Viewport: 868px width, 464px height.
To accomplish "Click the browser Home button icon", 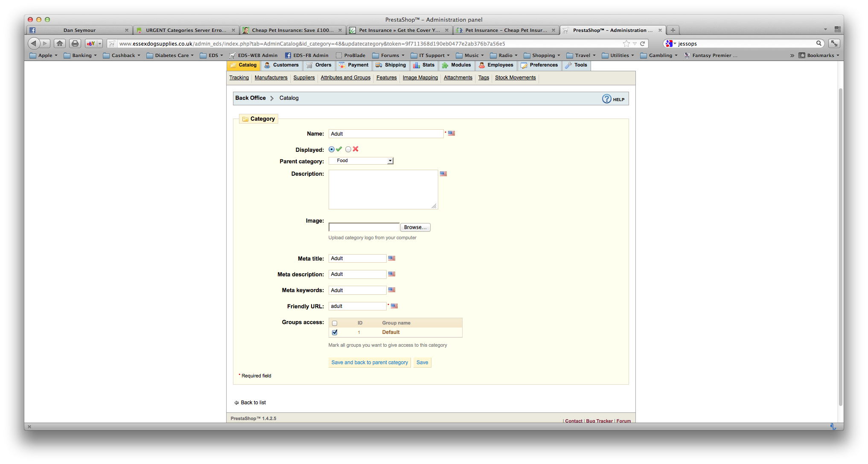I will pos(60,43).
